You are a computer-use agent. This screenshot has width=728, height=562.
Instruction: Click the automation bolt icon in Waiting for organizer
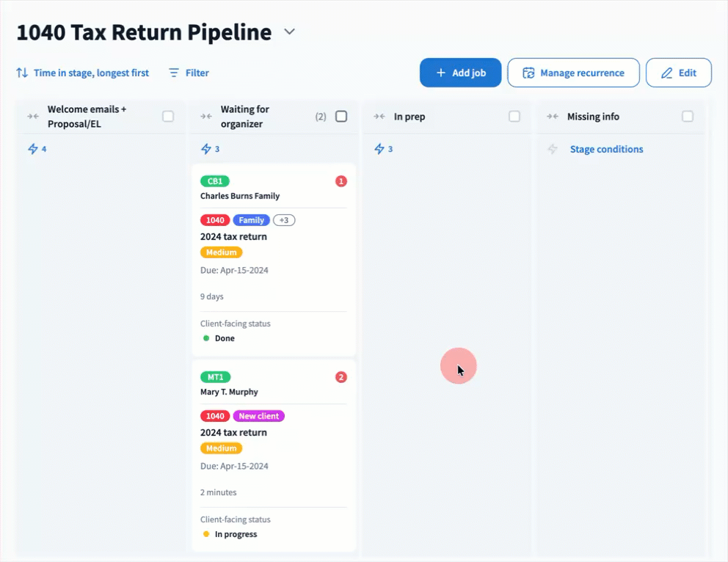coord(205,149)
